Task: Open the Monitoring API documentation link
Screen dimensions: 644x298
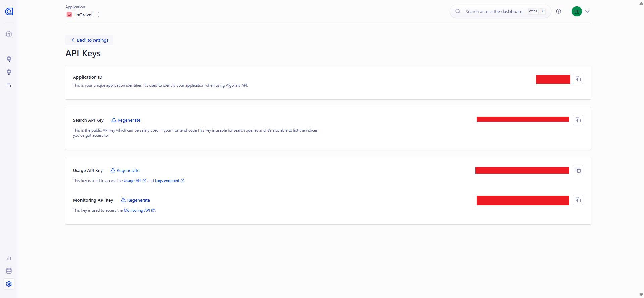Action: click(x=139, y=210)
